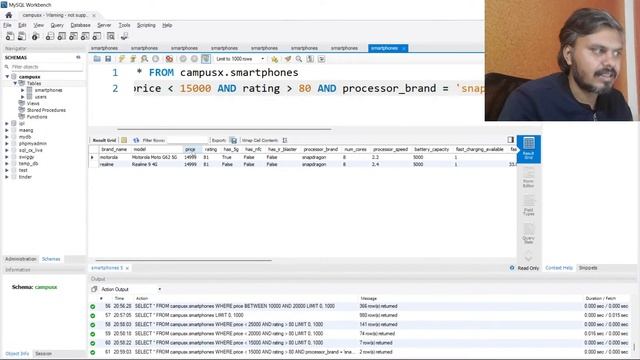Open the Limit to 1000 rows dropdown
Screen dimensions: 640x360
(240, 59)
